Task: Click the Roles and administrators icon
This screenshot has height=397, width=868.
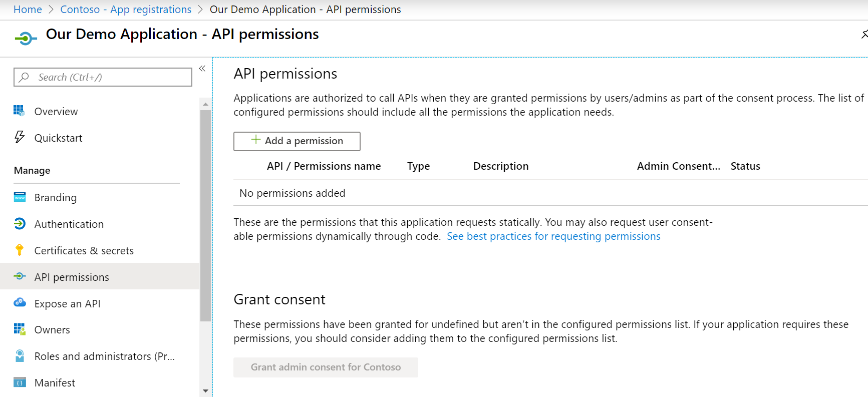Action: click(20, 356)
